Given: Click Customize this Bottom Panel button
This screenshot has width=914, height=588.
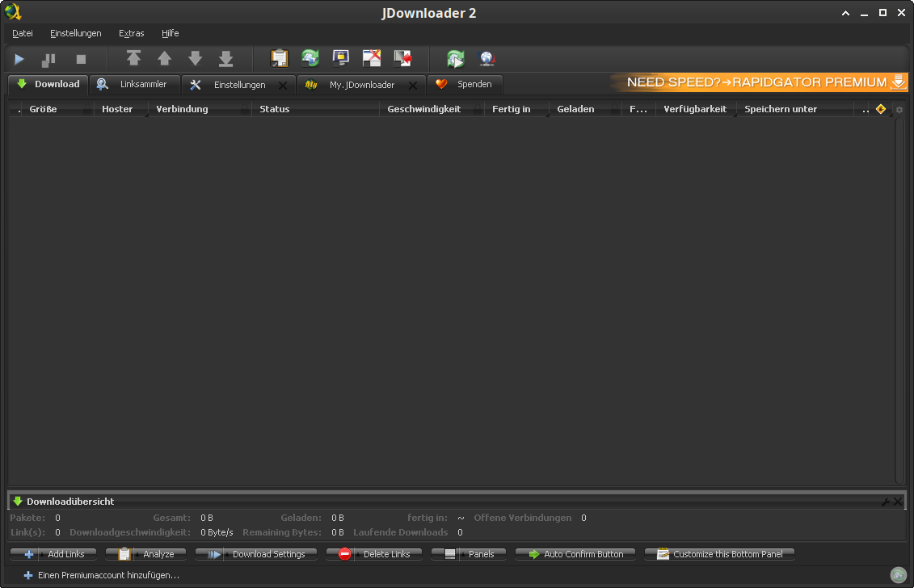Looking at the screenshot, I should point(720,554).
